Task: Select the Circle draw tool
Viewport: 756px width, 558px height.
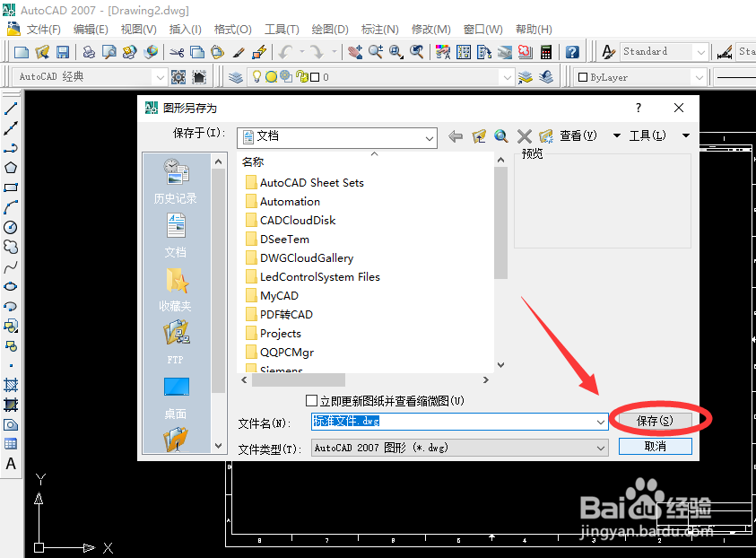Action: tap(11, 227)
